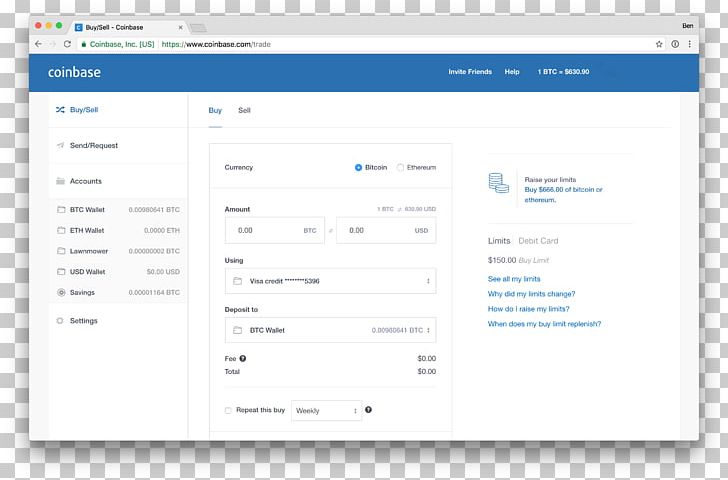Click the Send/Request paper plane icon

(60, 145)
